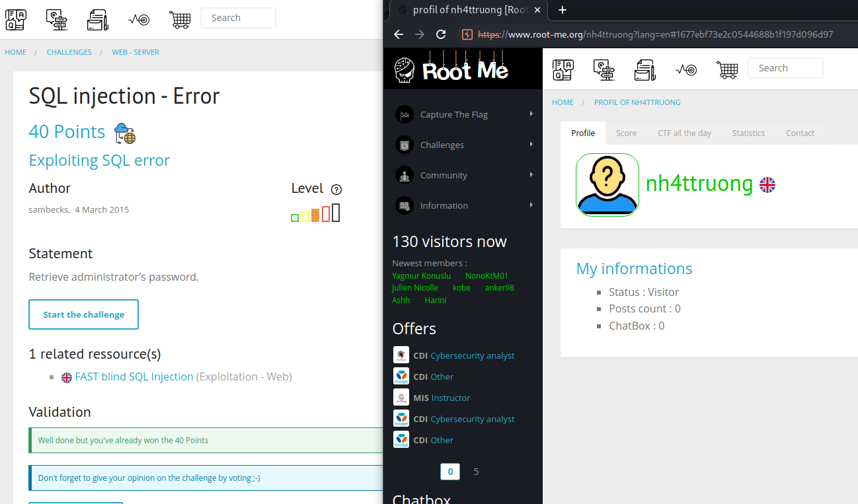Click the computer support icon in profile window header
This screenshot has height=504, width=858.
[x=604, y=69]
